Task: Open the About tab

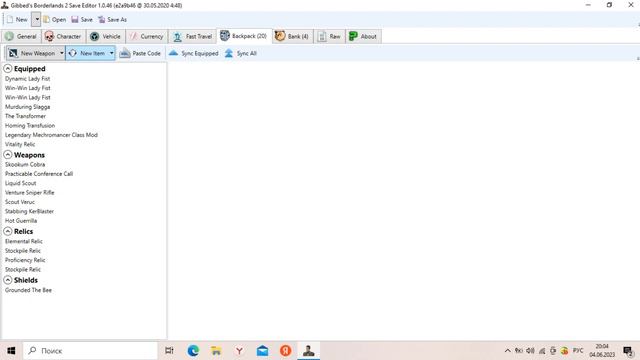Action: coord(363,36)
